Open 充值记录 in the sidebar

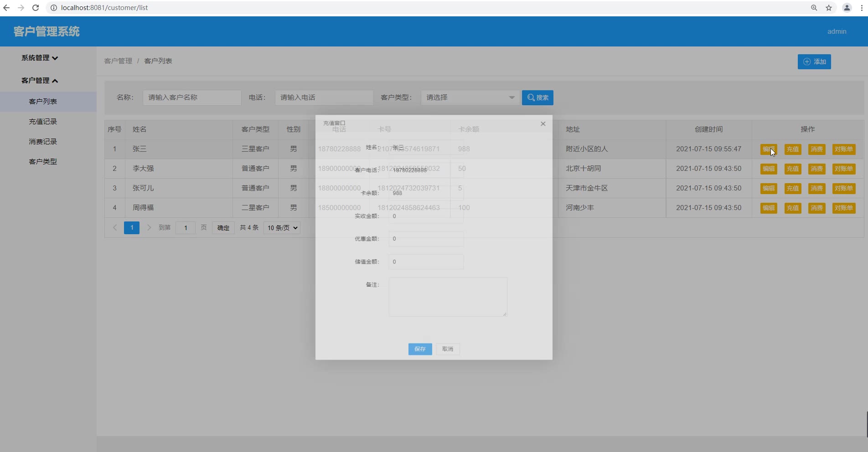click(43, 122)
